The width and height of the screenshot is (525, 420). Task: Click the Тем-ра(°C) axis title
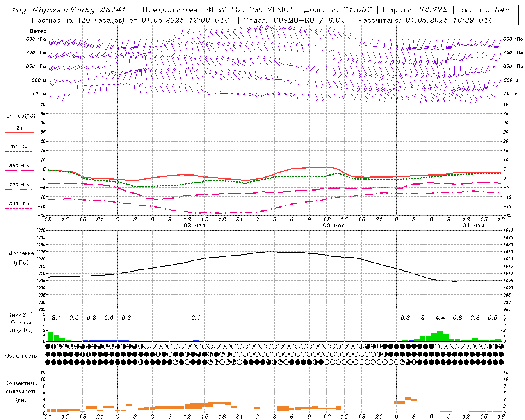coord(19,116)
